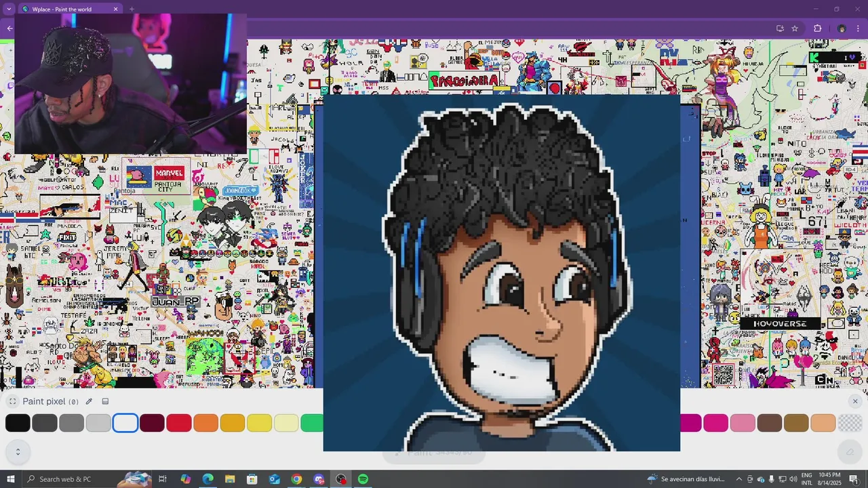The image size is (868, 488).
Task: Select the pale yellow swatch
Action: tap(286, 423)
